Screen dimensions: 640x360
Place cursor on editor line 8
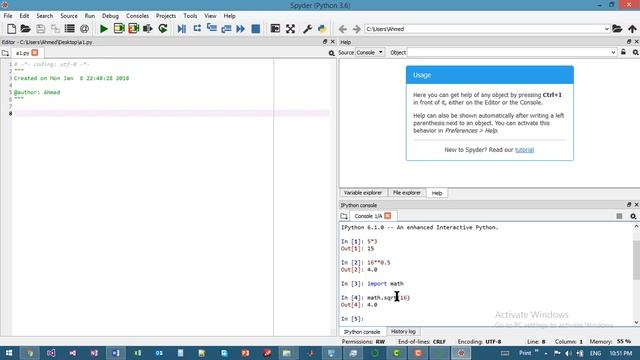pyautogui.click(x=171, y=113)
